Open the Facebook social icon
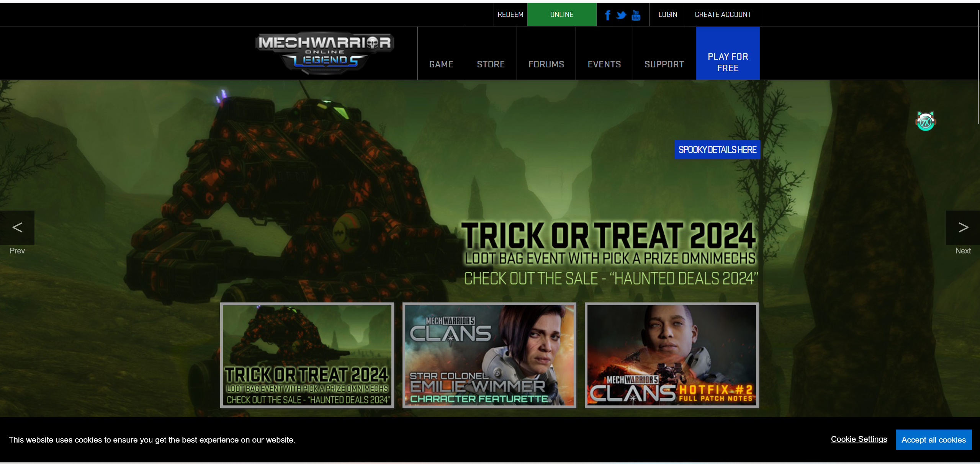 click(x=607, y=15)
